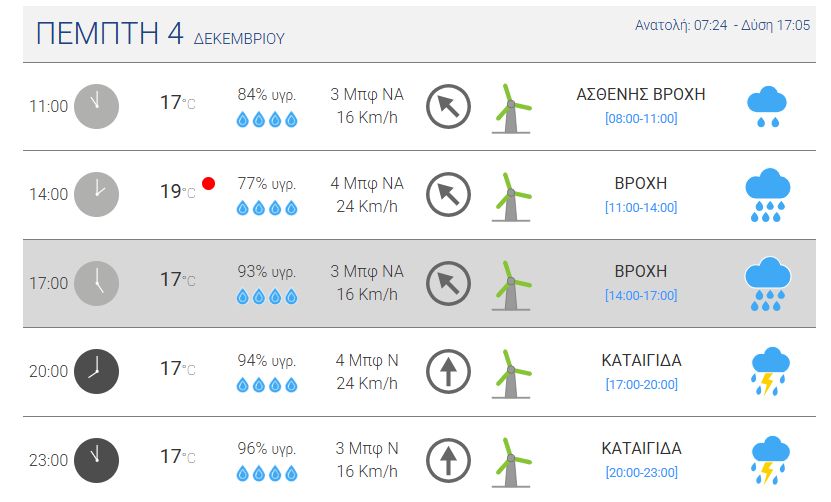Open the [14:00-17:00] time range link
The height and width of the screenshot is (502, 831).
[641, 296]
